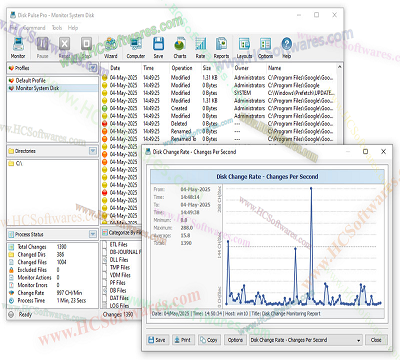Open the Charts toolbar icon
The width and height of the screenshot is (400, 360).
tap(180, 47)
